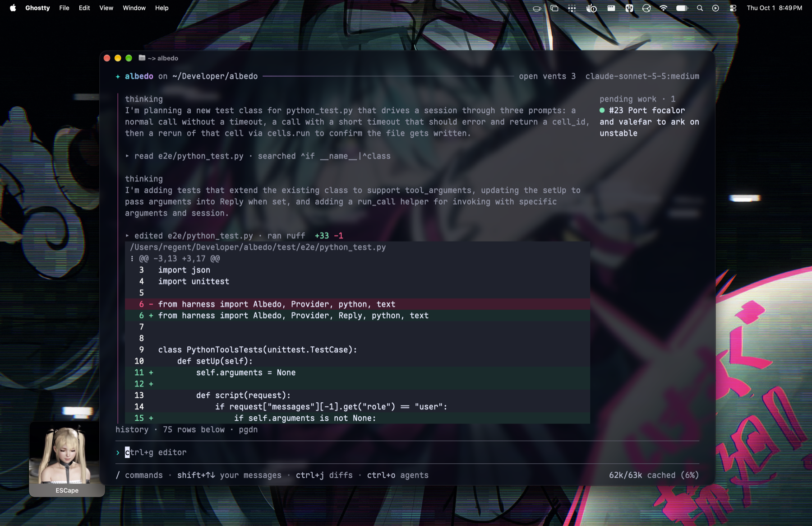Viewport: 812px width, 526px height.
Task: Click the keyboard-style menu bar icon
Action: tap(611, 8)
